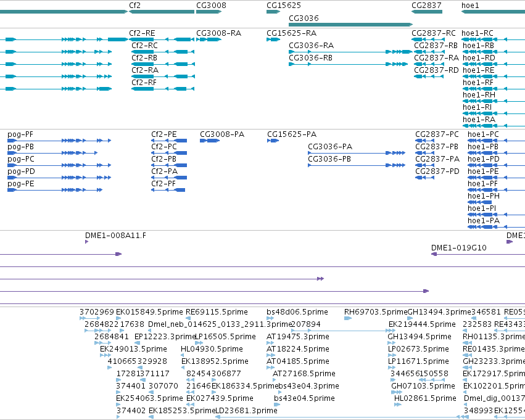525x420 pixels.
Task: Click the CG15625-RA transcript label
Action: coord(291,33)
